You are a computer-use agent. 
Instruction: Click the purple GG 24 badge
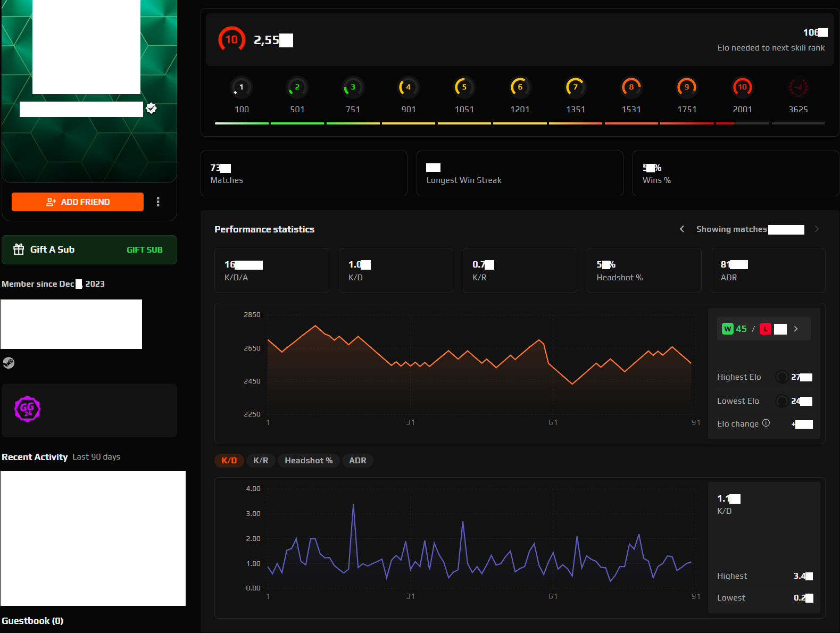pyautogui.click(x=27, y=409)
